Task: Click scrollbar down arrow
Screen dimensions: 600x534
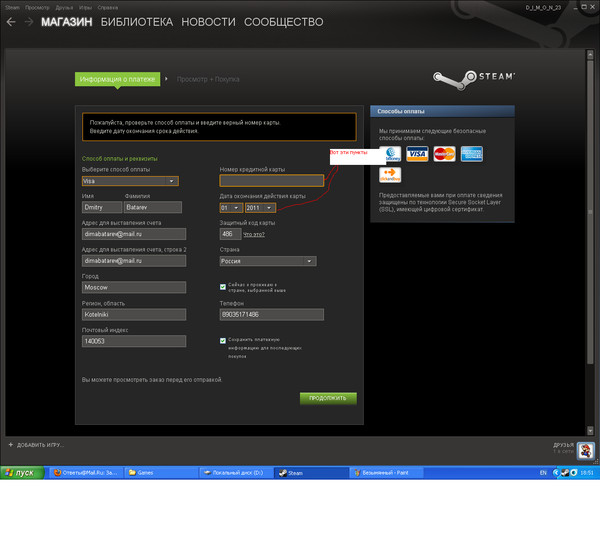Action: click(x=590, y=431)
